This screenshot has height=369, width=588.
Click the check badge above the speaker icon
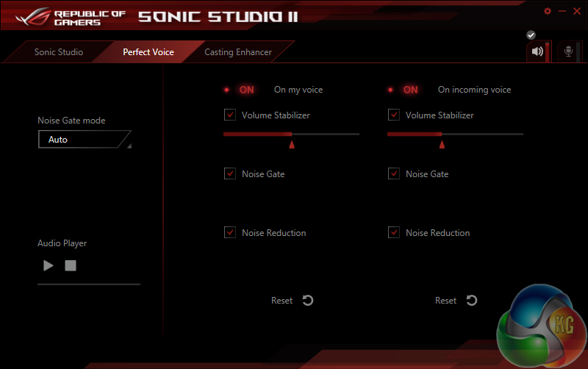(531, 35)
